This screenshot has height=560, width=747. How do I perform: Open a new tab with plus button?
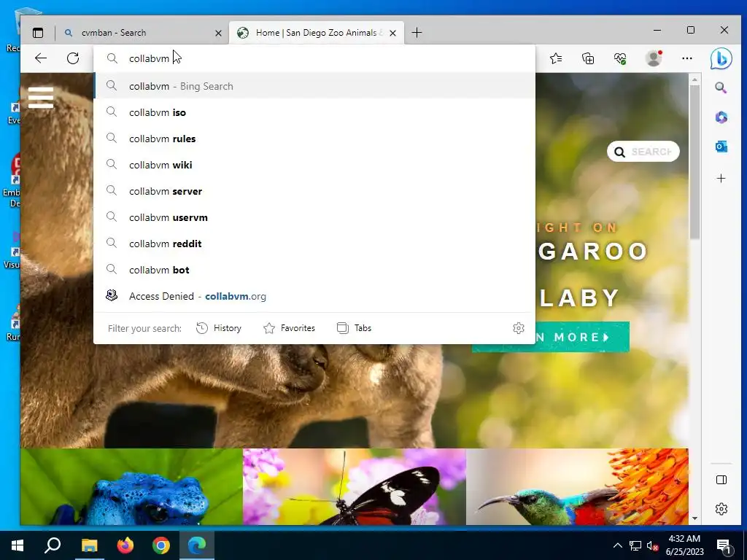[417, 32]
